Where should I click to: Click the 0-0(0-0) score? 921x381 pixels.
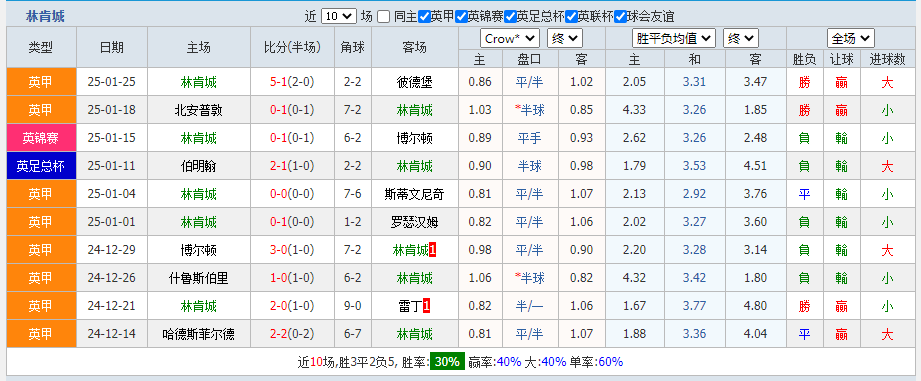(292, 194)
